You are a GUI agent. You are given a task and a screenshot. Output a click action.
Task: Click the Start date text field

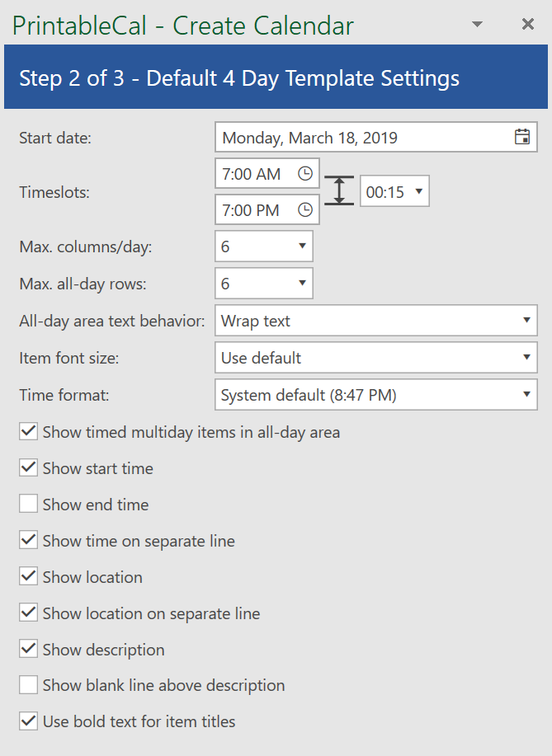pos(363,138)
